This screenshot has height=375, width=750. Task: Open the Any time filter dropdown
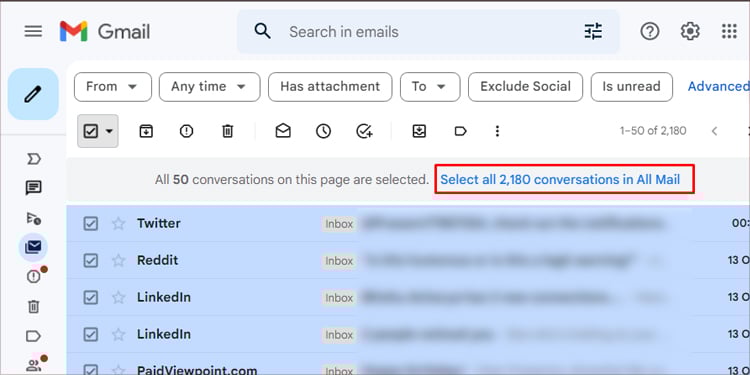210,87
